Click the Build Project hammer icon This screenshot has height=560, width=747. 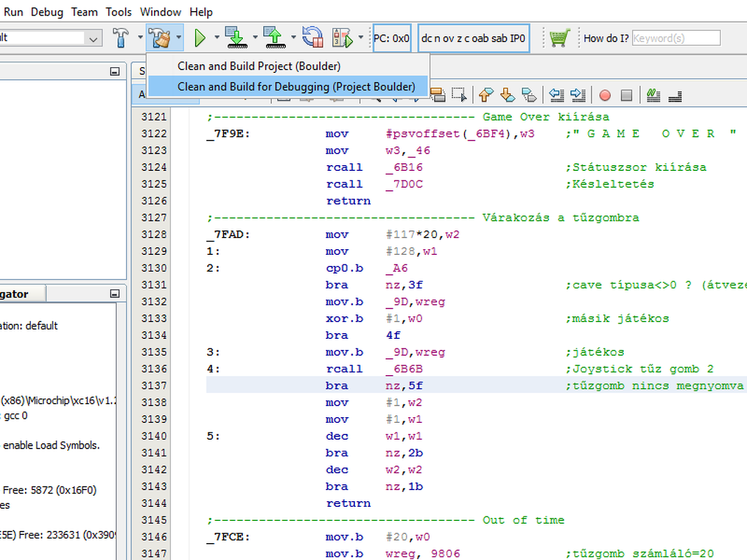pos(121,38)
